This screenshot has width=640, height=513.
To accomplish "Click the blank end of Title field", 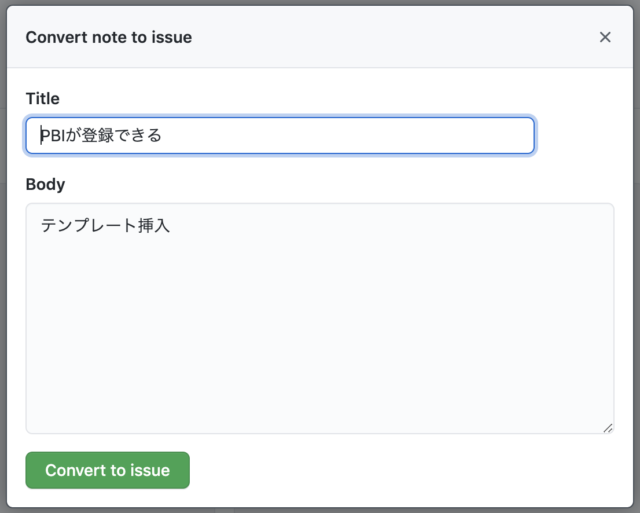I will tap(347, 135).
